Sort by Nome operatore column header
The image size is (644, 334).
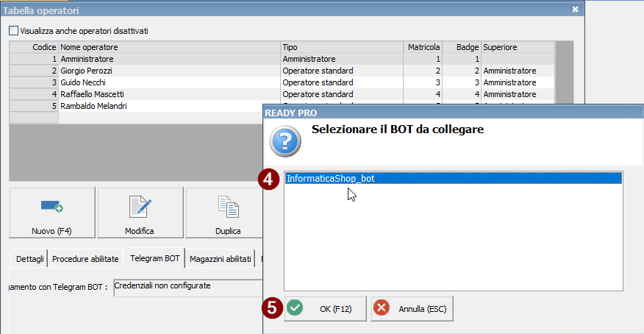click(169, 47)
